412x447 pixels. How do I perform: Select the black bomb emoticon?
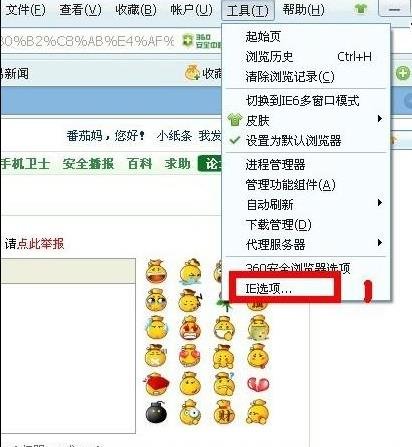tap(156, 413)
